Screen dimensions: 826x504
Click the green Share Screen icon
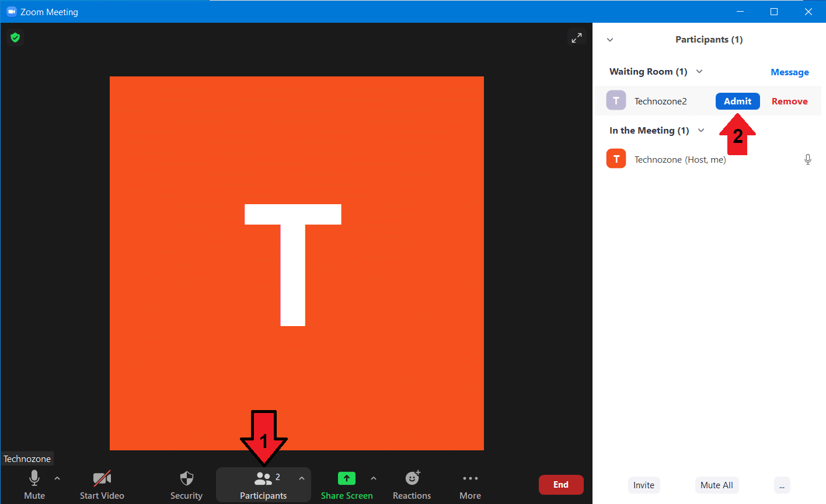pyautogui.click(x=347, y=478)
